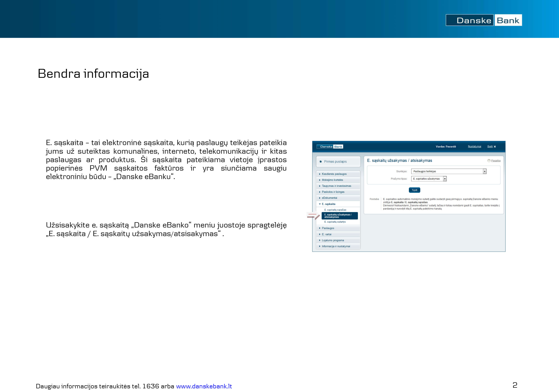The image size is (559, 392).
Task: Click the Paslaugos teikėjas select field
Action: (448, 171)
